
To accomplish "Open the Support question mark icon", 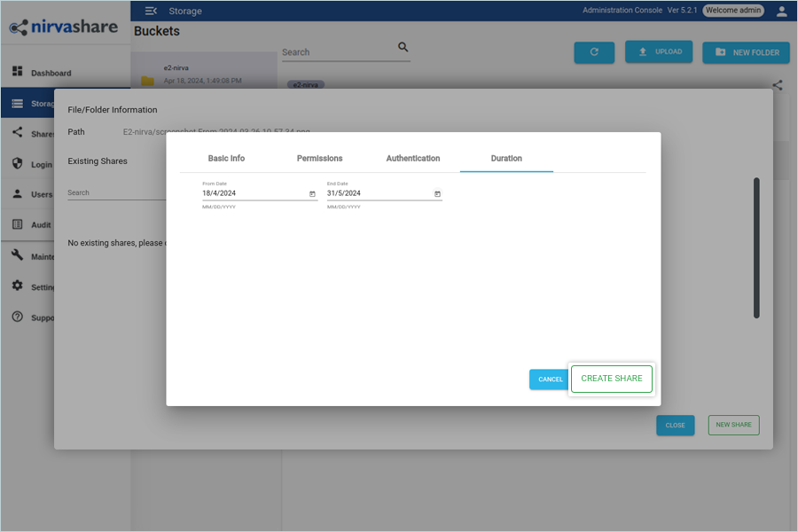I will [x=18, y=317].
